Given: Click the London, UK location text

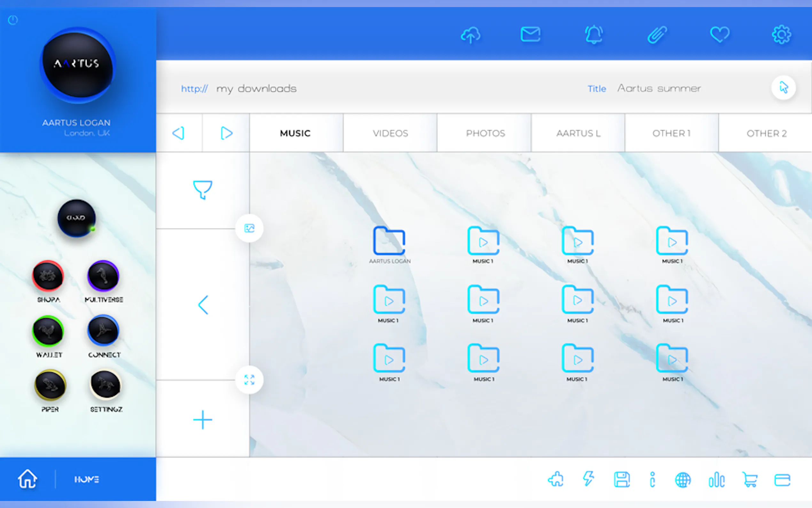Looking at the screenshot, I should [87, 133].
